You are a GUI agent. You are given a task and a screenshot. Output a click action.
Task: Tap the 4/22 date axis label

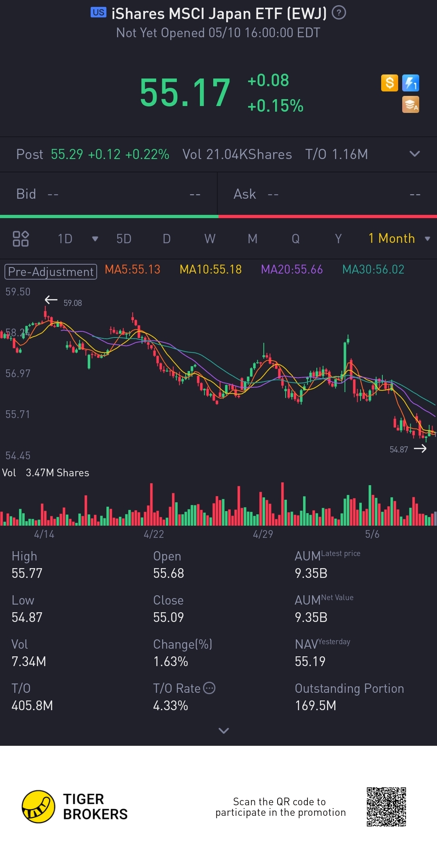pyautogui.click(x=154, y=534)
